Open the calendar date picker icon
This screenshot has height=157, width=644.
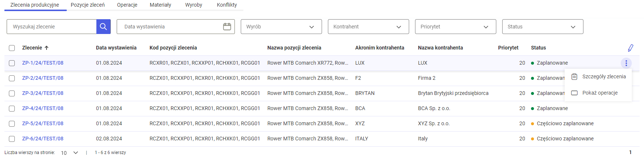click(x=227, y=27)
